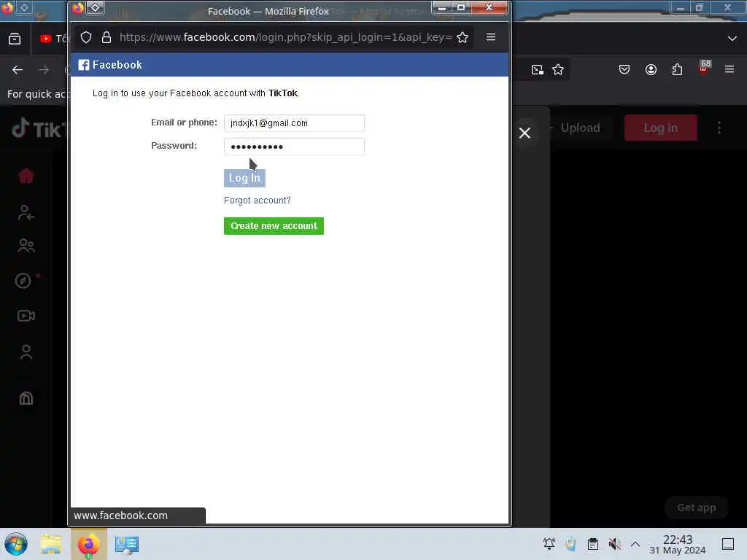Open TikTok Profile icon in sidebar

coord(26,352)
